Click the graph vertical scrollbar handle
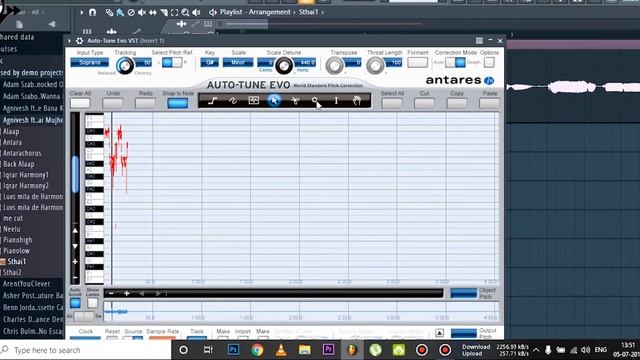The height and width of the screenshot is (360, 640). [x=75, y=174]
